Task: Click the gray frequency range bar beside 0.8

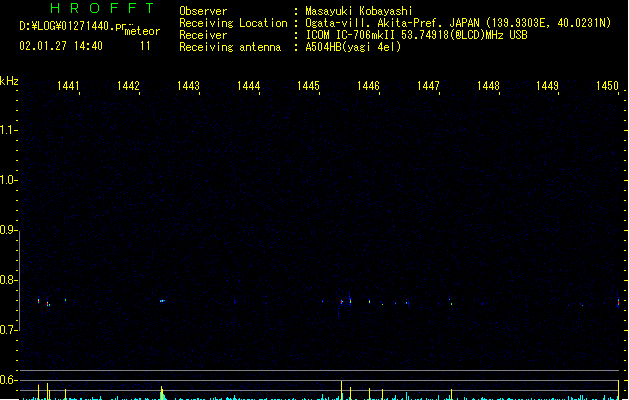Action: [19, 280]
